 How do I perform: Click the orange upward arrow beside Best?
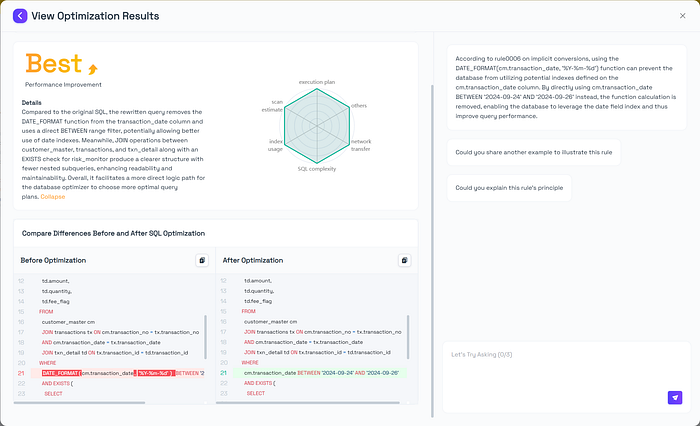click(92, 69)
